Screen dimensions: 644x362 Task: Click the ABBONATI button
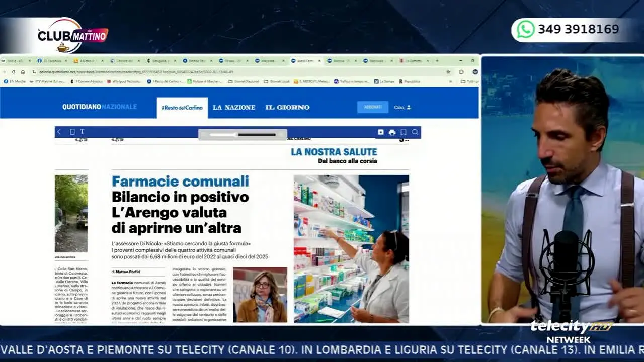[373, 107]
